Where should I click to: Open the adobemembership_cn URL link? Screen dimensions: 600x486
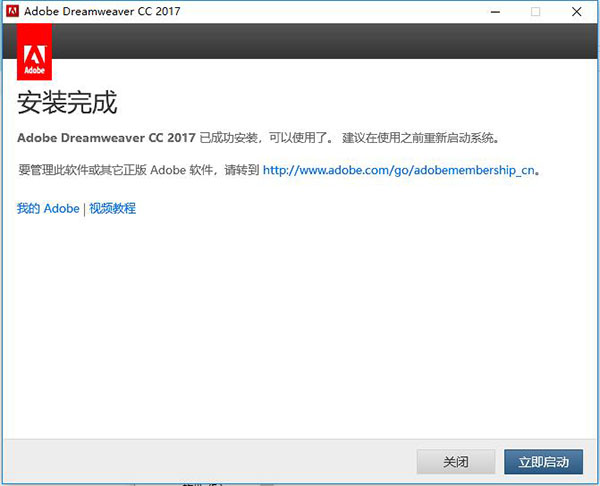pyautogui.click(x=399, y=170)
